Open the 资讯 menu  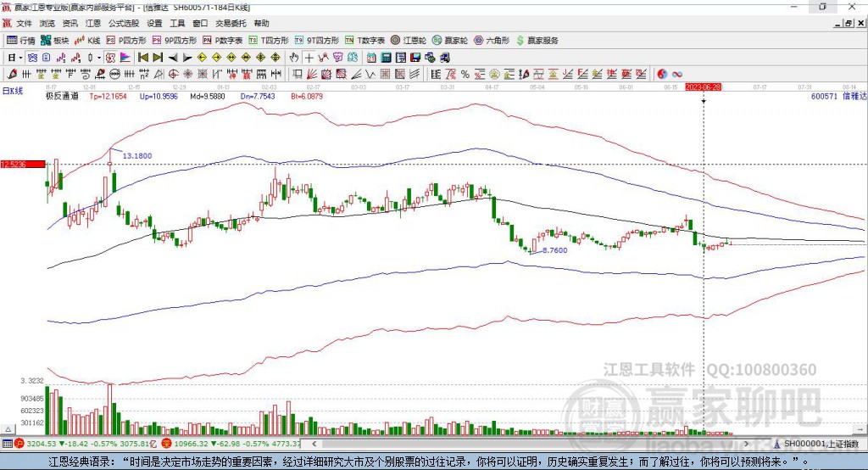click(x=70, y=23)
